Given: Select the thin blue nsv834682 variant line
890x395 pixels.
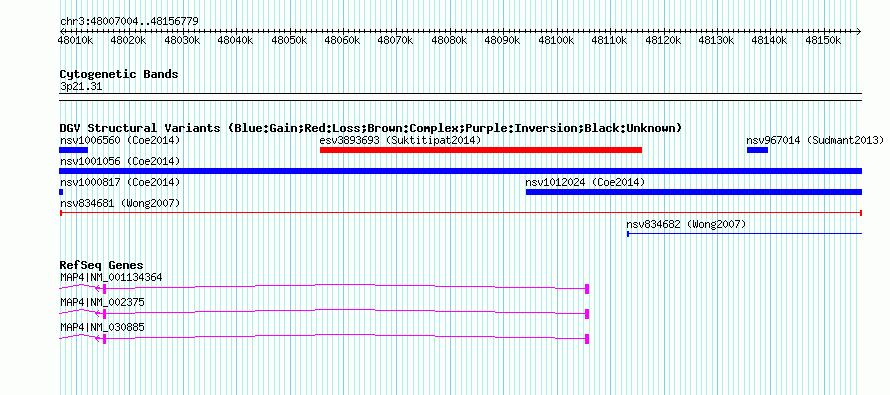Looking at the screenshot, I should (744, 234).
